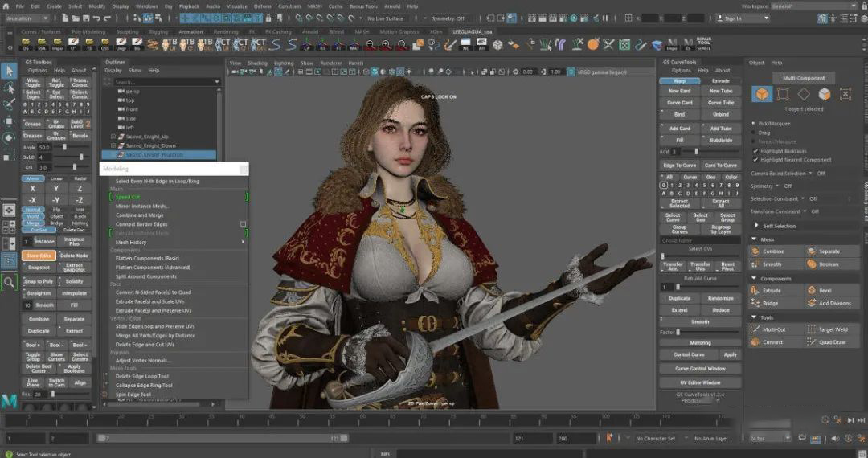Click the Edge To Curve button
868x458 pixels.
(679, 166)
